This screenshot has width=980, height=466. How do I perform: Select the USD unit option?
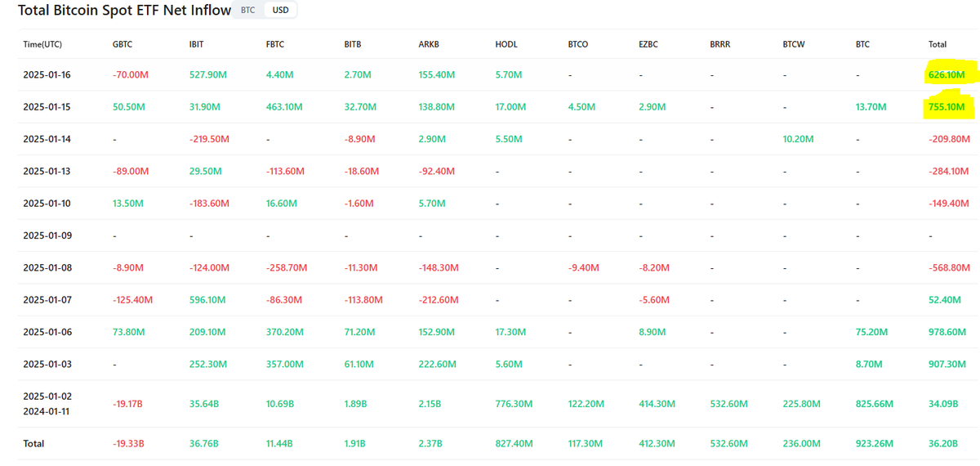pos(280,11)
